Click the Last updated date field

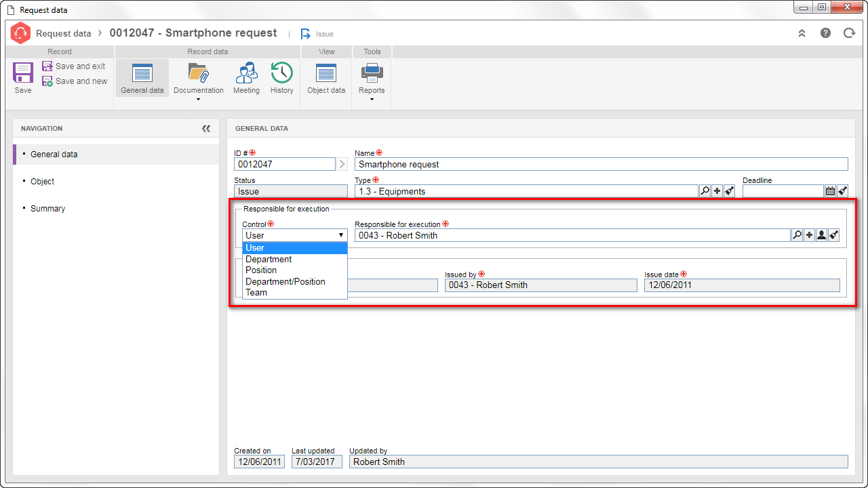(317, 462)
